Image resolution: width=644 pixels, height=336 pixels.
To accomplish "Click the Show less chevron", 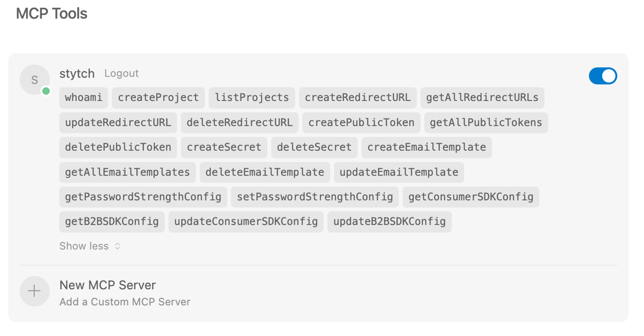I will click(117, 246).
